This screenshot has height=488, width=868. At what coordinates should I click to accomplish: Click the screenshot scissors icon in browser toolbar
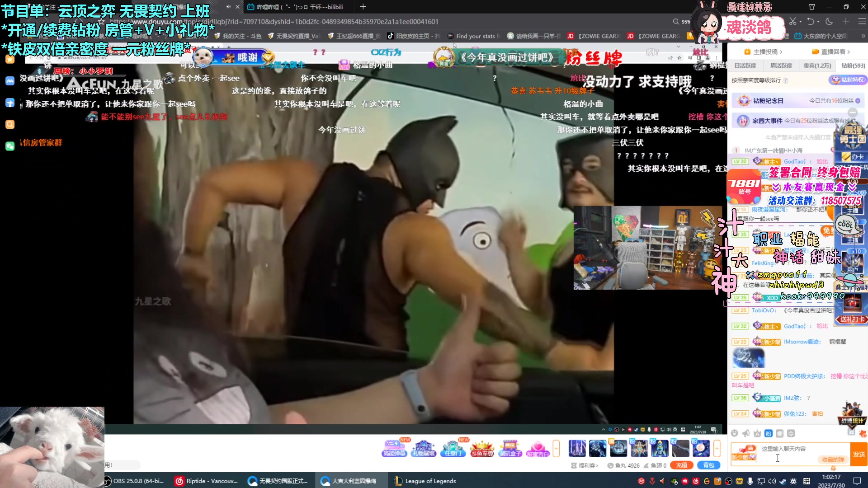(x=793, y=21)
